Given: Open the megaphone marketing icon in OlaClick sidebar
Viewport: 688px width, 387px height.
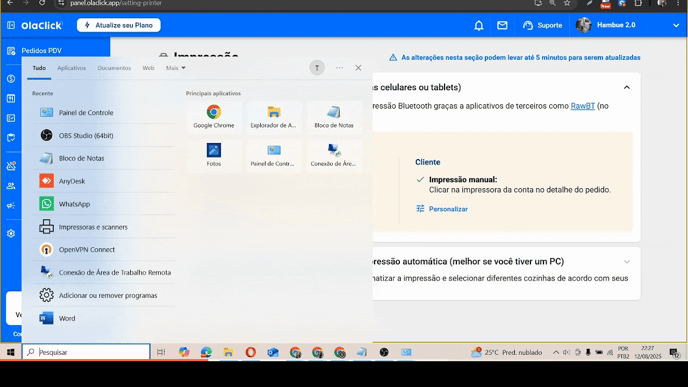Looking at the screenshot, I should coord(11,205).
